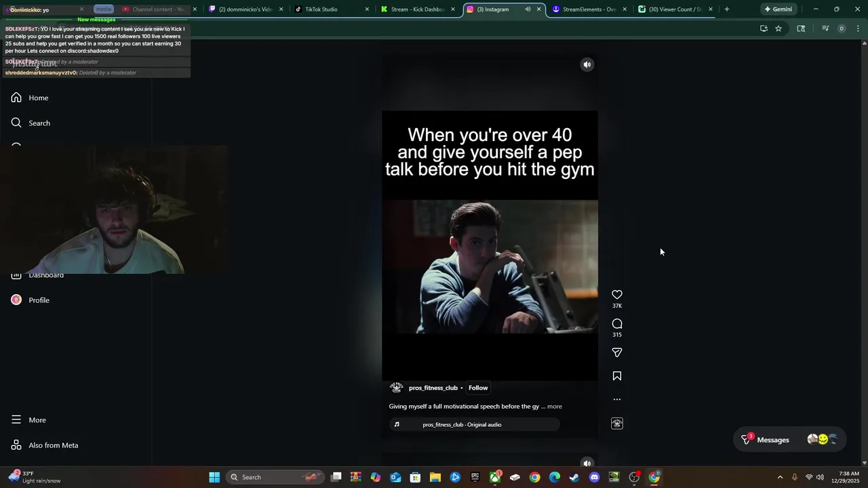
Task: Open Xbox app from the taskbar
Action: pos(495,477)
